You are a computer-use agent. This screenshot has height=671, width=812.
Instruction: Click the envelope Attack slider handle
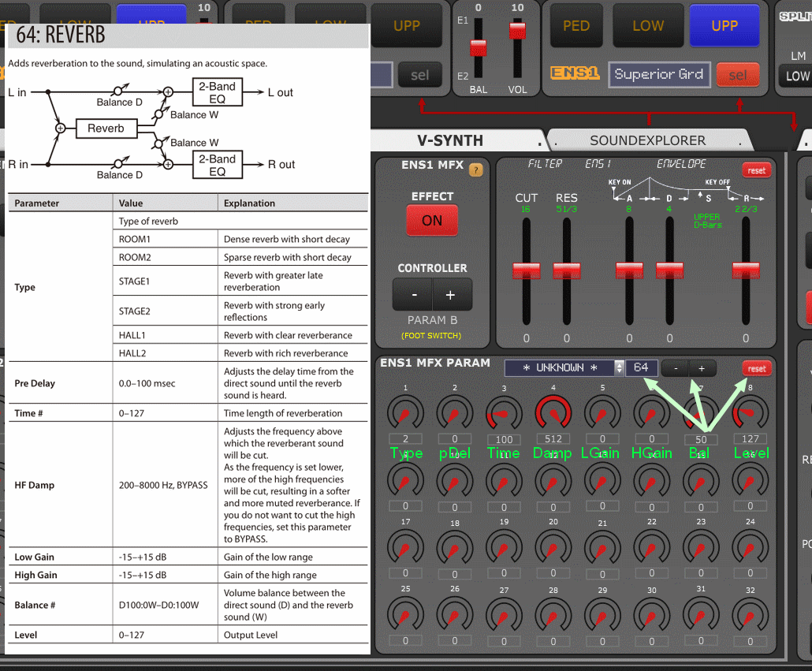click(629, 270)
